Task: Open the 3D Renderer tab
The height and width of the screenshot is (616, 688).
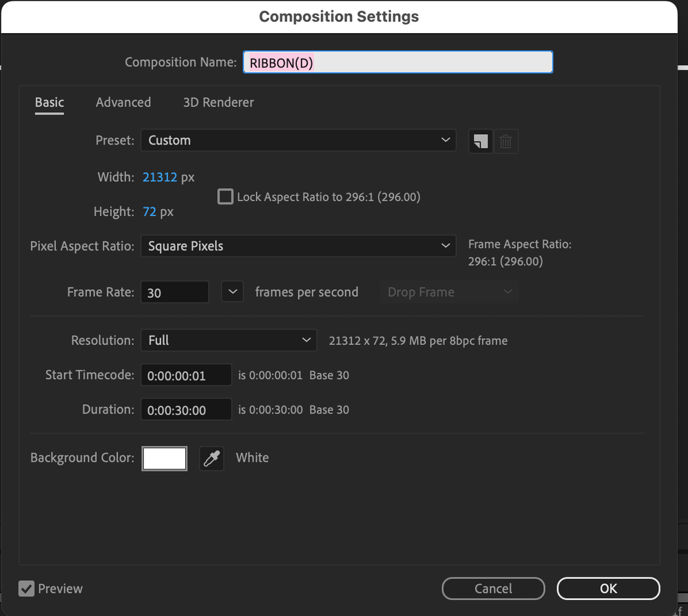Action: point(218,103)
